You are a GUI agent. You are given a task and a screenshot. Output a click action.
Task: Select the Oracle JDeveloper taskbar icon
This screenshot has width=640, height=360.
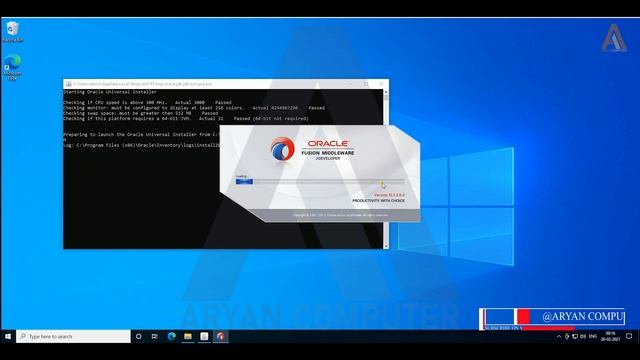[220, 336]
